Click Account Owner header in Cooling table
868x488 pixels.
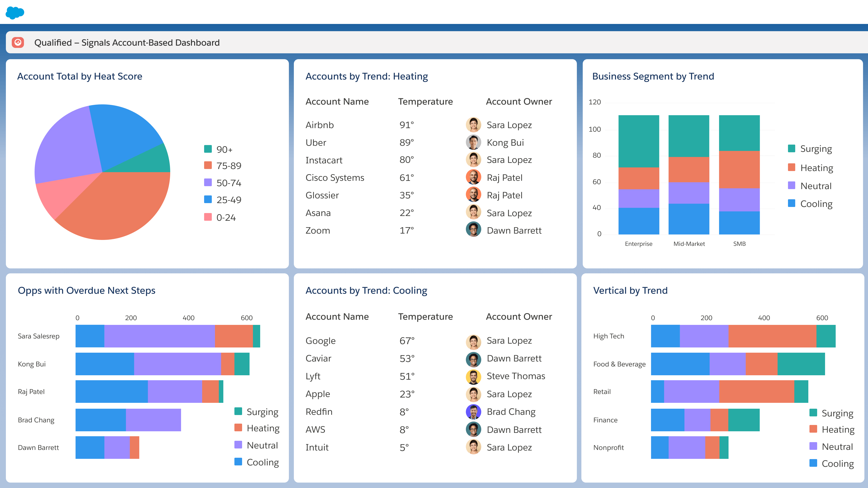click(x=519, y=317)
